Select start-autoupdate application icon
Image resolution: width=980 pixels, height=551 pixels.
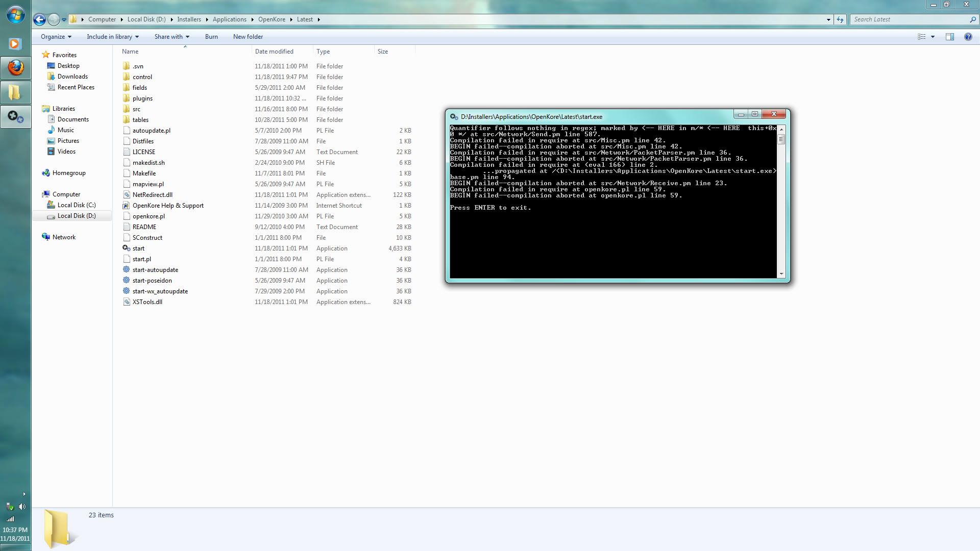pos(127,270)
